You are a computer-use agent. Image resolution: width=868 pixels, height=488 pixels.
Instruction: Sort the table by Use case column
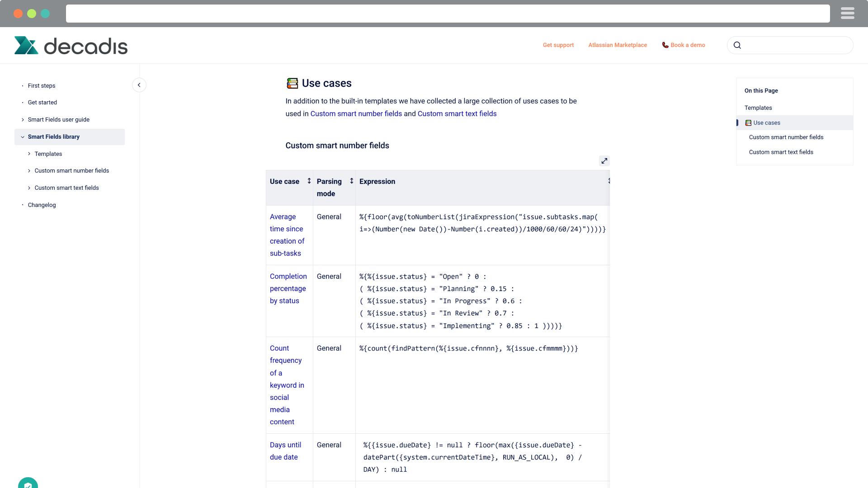(309, 181)
